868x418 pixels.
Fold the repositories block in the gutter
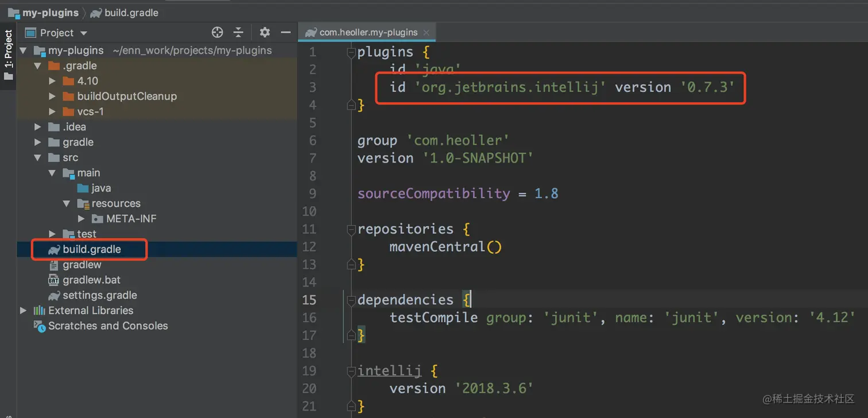coord(351,229)
